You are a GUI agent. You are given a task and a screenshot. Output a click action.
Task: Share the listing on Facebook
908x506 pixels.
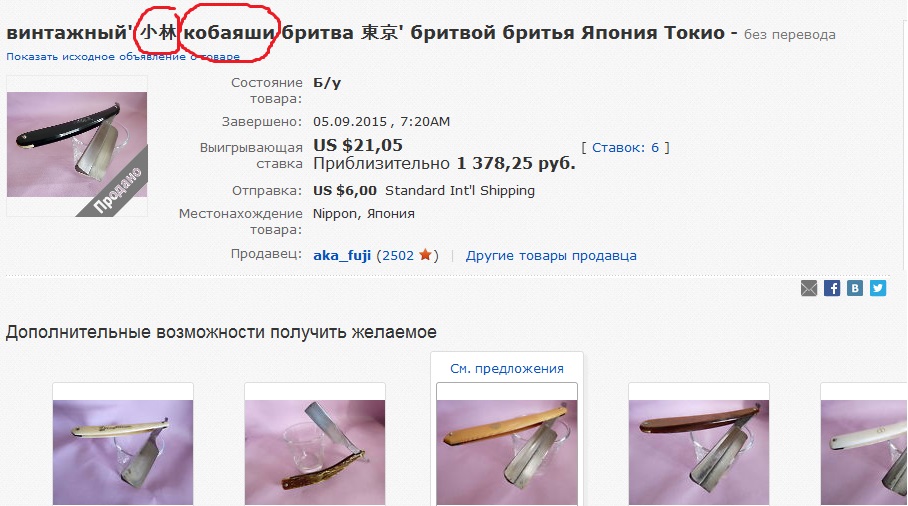pyautogui.click(x=832, y=288)
